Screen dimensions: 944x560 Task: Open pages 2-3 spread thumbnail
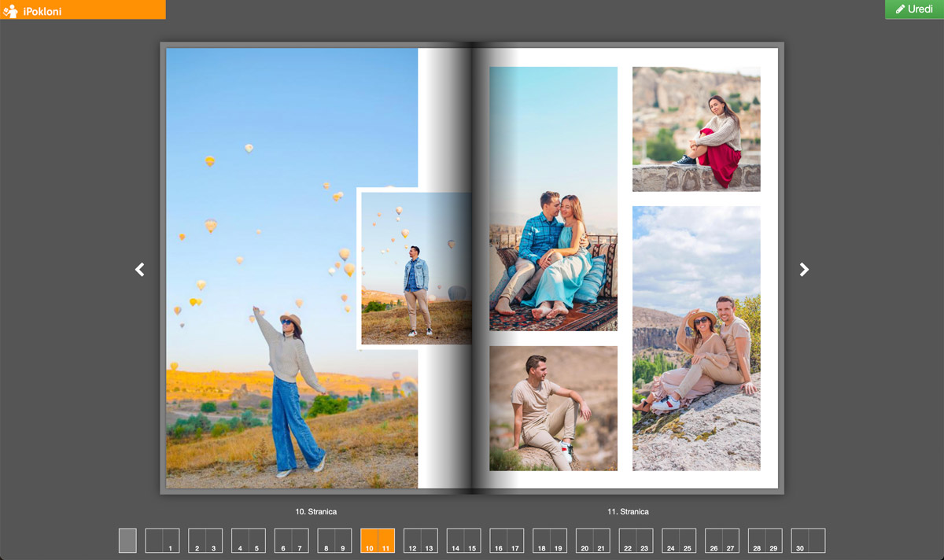coord(205,540)
